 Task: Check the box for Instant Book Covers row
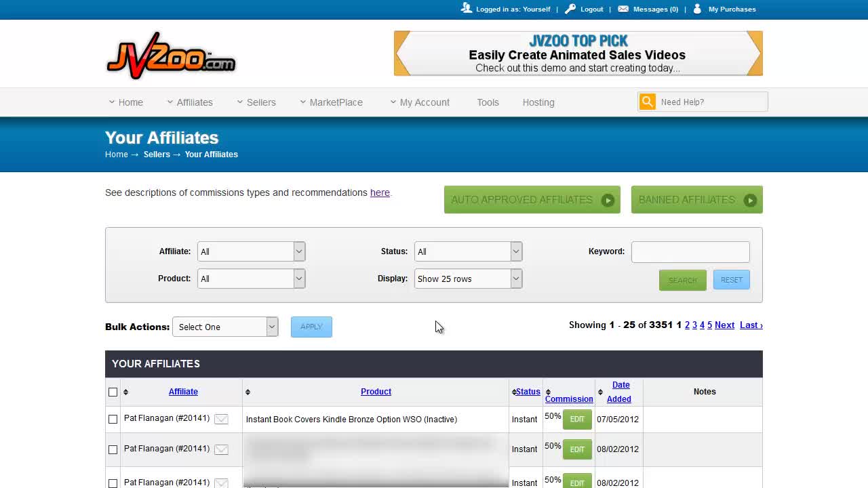point(113,420)
